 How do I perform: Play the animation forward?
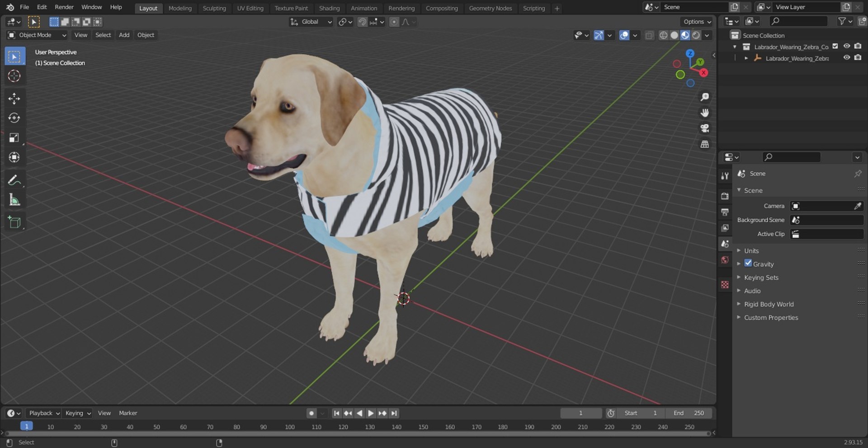371,413
